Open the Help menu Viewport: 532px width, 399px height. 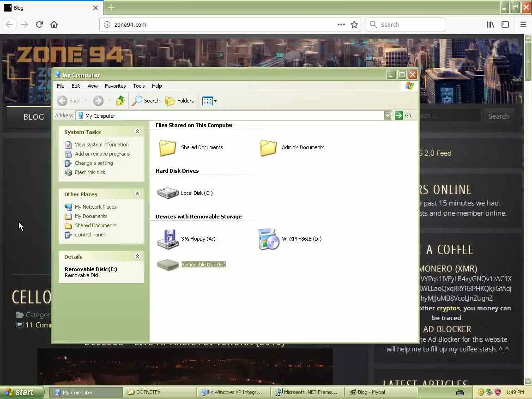pyautogui.click(x=157, y=86)
